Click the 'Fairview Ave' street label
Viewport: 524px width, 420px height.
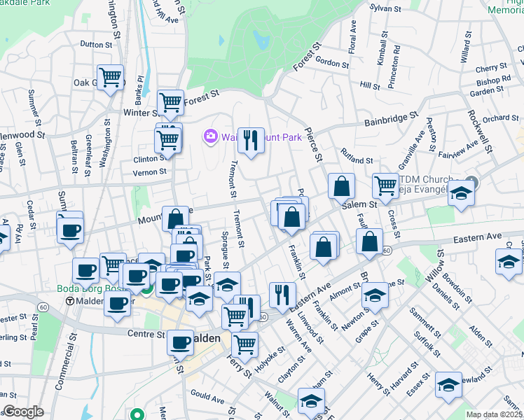[x=458, y=149]
